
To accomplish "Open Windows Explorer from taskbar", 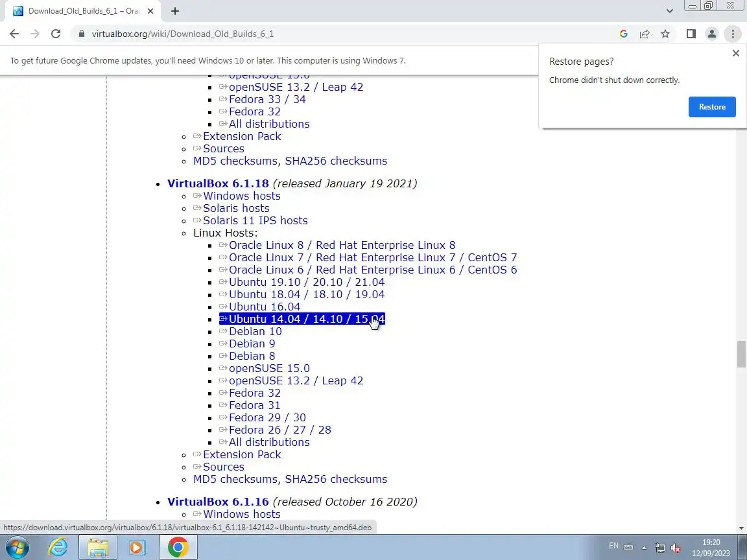I will (98, 548).
